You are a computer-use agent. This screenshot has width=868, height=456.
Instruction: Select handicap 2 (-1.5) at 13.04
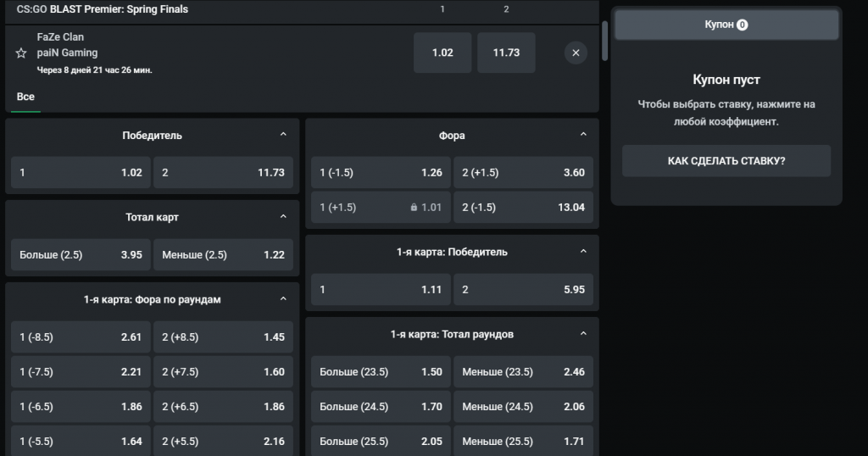[x=523, y=207]
